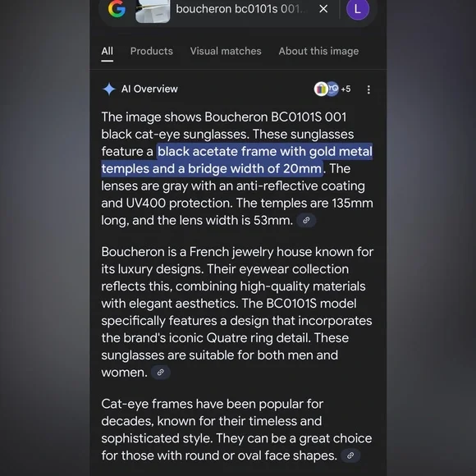Image resolution: width=476 pixels, height=476 pixels.
Task: Expand the +5 sources list
Action: coord(346,89)
